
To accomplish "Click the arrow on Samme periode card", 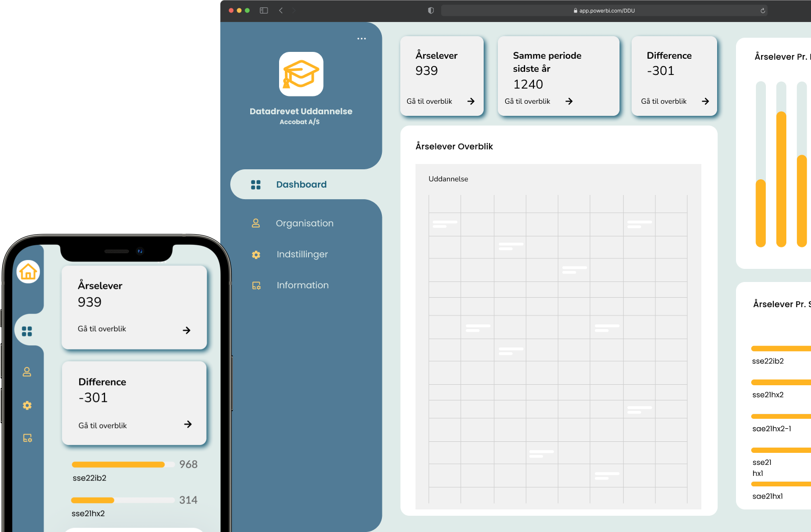I will click(569, 101).
